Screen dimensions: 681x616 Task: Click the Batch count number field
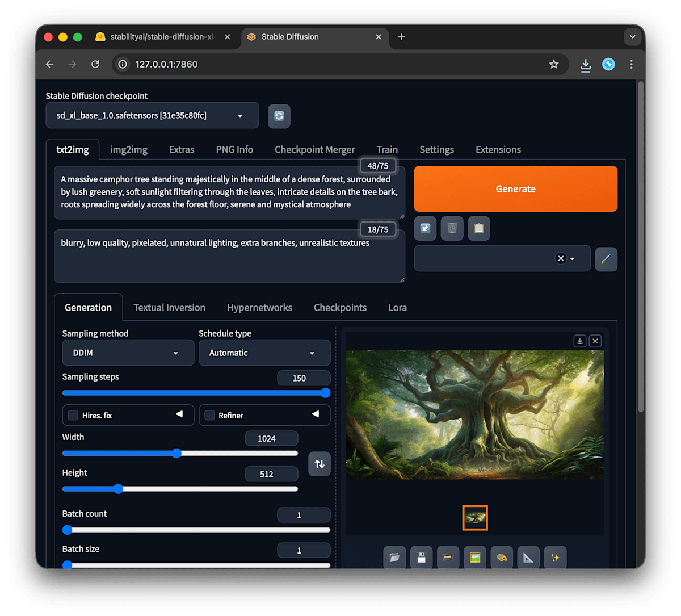click(x=304, y=515)
